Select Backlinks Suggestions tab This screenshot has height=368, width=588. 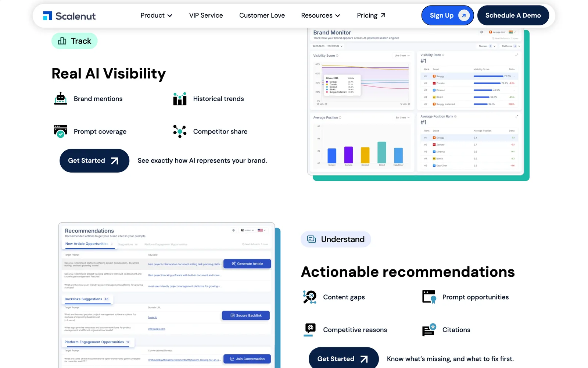click(x=87, y=299)
